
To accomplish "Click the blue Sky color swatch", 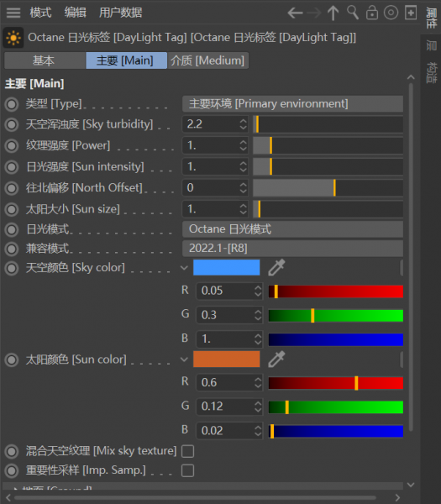I will click(226, 267).
